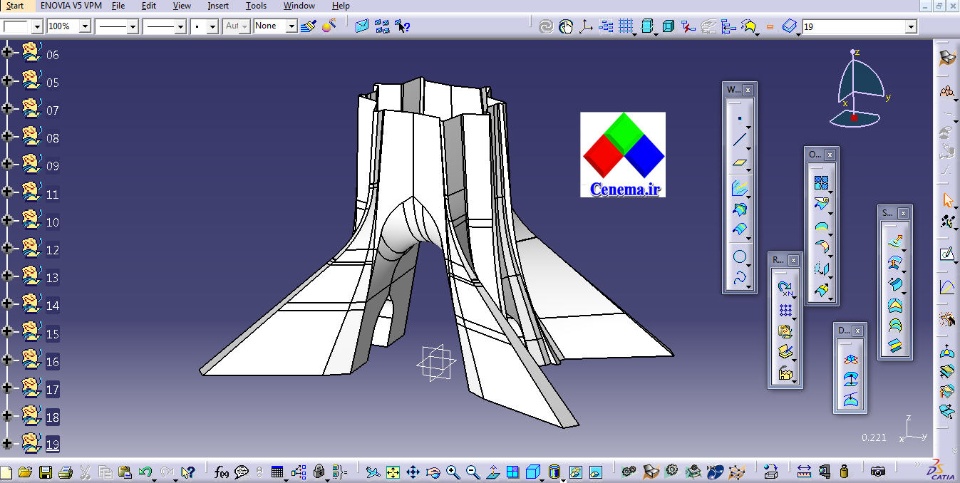The width and height of the screenshot is (960, 483).
Task: Select the Extrude tool in Surfaces toolbar
Action: (894, 242)
